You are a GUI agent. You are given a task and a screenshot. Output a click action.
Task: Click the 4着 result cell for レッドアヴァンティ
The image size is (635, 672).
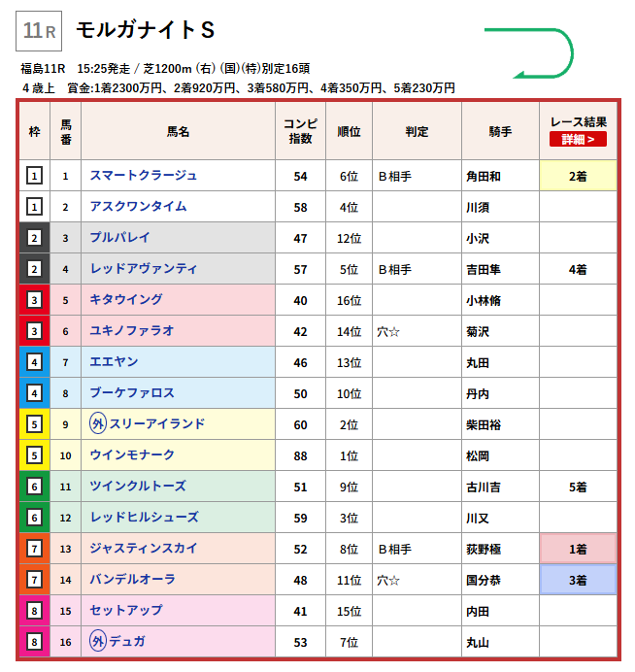click(x=578, y=269)
